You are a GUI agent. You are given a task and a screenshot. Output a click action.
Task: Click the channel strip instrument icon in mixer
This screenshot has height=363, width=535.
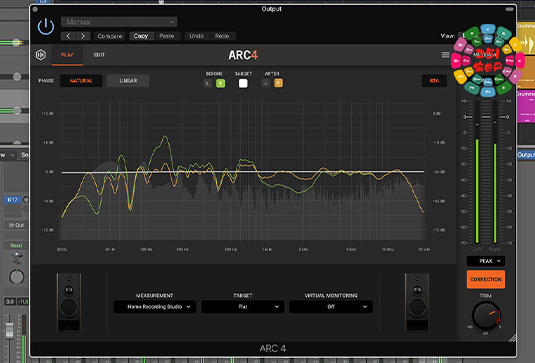pyautogui.click(x=16, y=258)
